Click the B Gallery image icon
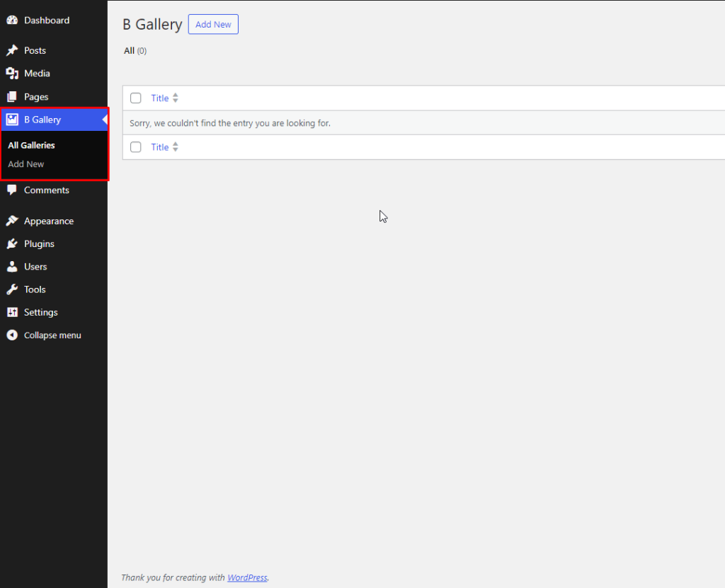725x588 pixels. pos(12,120)
